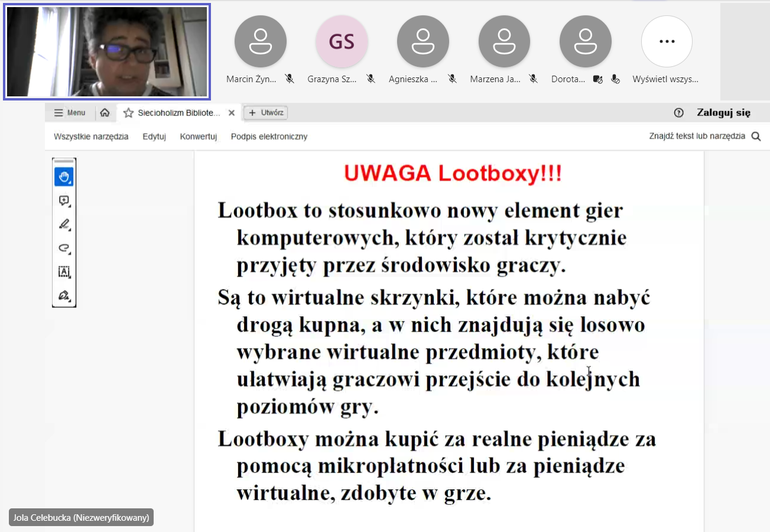This screenshot has height=532, width=770.
Task: Open the hamburger Menu
Action: [70, 113]
